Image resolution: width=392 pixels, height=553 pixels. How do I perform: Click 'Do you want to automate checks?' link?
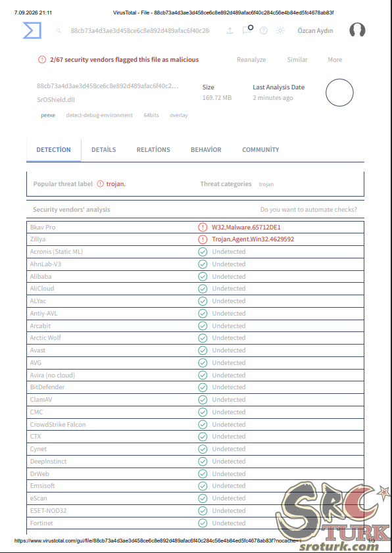click(x=308, y=210)
